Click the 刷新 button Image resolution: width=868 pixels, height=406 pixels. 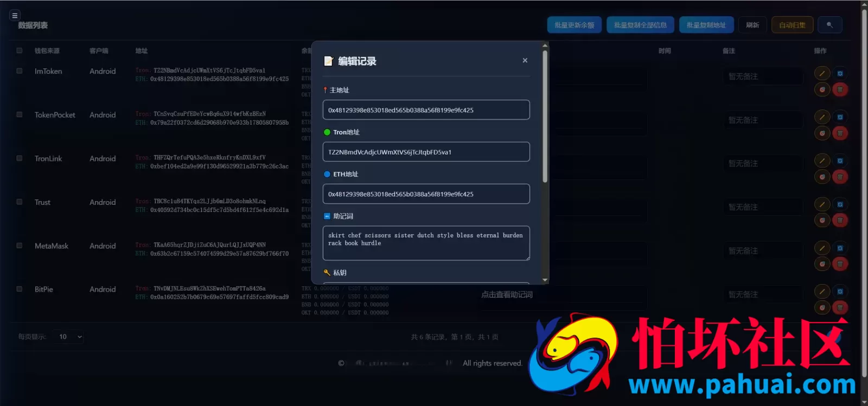(x=752, y=25)
